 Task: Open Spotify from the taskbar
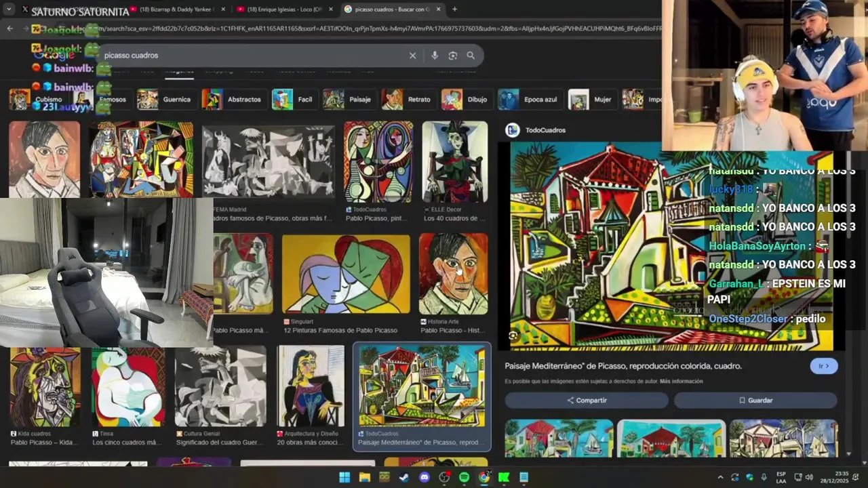pyautogui.click(x=464, y=477)
